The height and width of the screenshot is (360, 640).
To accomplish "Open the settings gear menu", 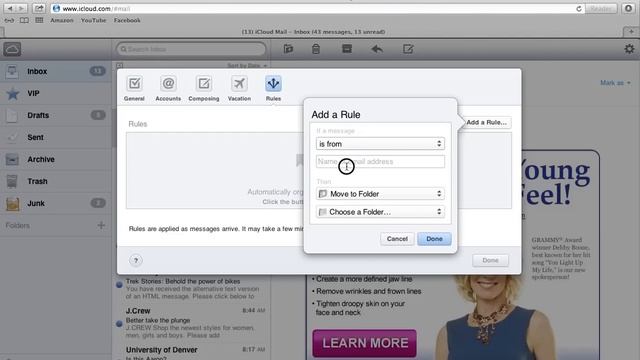I will coord(629,49).
